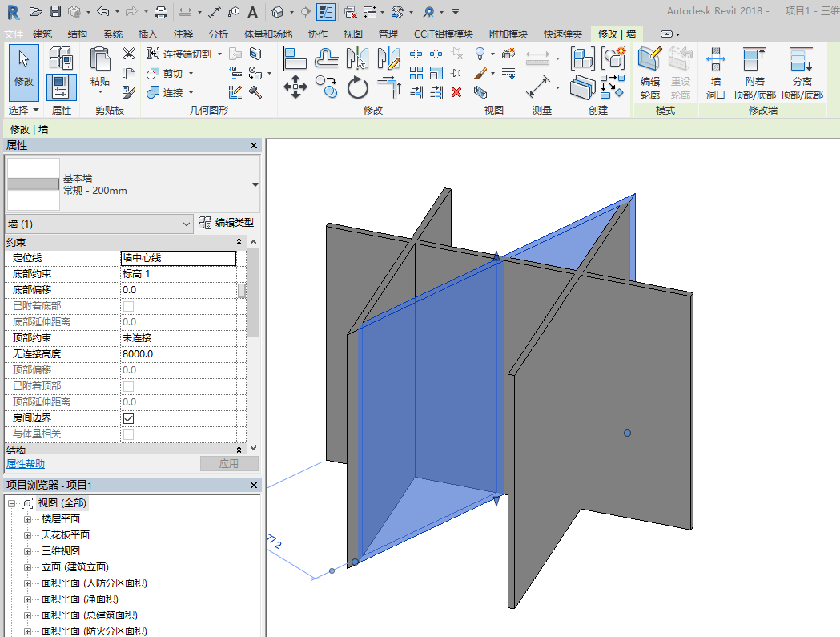Click the Properties panel icon in ribbon

click(61, 87)
